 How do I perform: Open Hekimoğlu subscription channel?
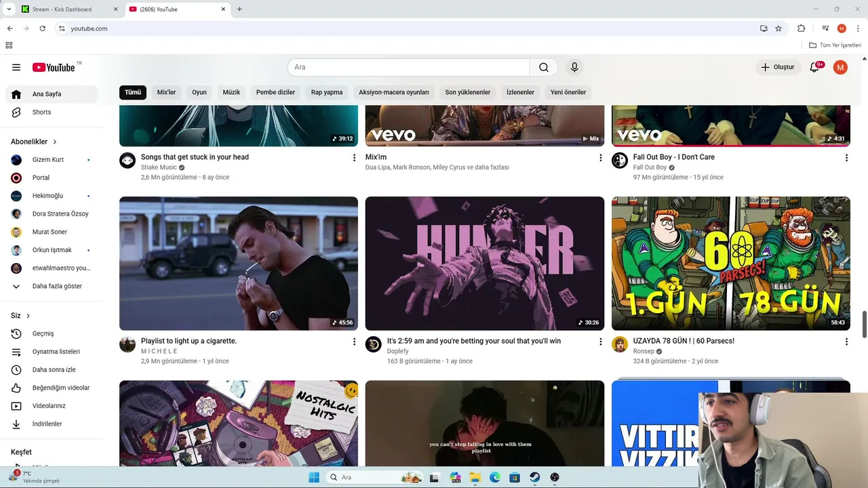click(52, 196)
